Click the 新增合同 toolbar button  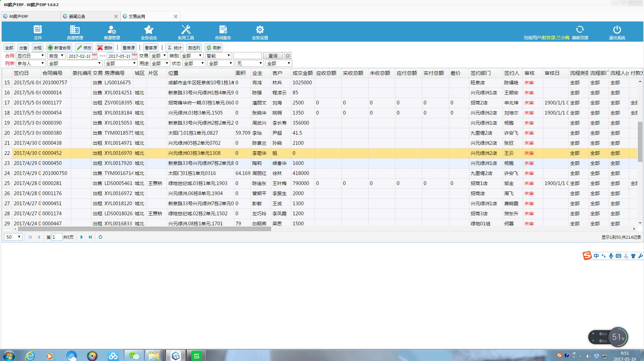[x=59, y=48]
